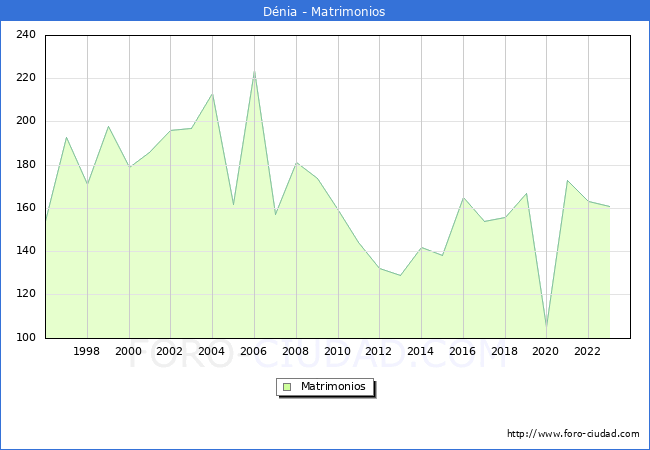650x450 pixels.
Task: Open the foro-ciudad.com URL link
Action: (x=572, y=434)
